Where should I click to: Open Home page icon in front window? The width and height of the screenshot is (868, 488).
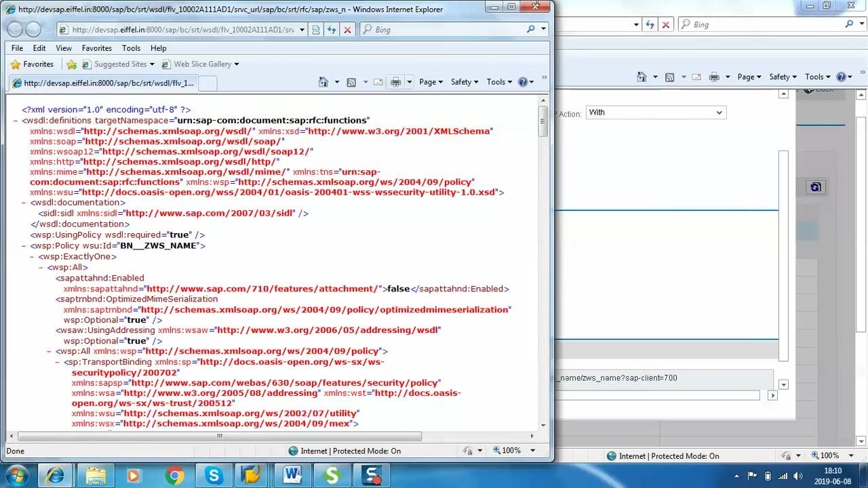tap(323, 82)
